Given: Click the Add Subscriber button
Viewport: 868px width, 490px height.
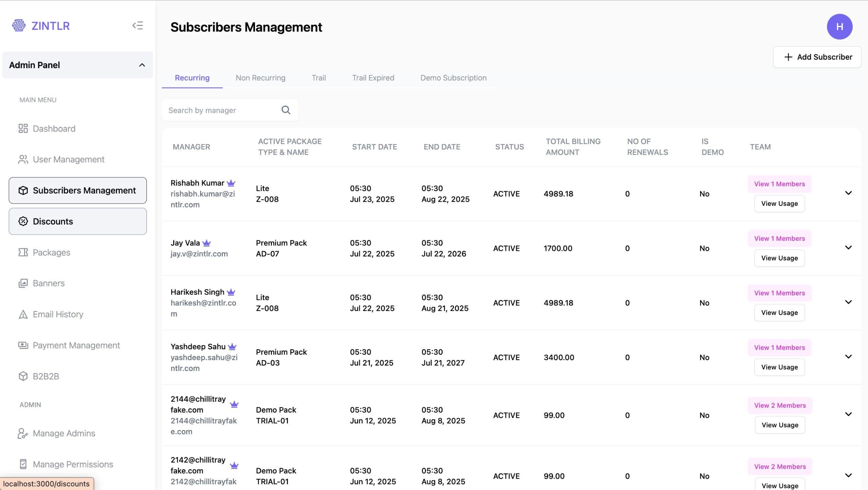Looking at the screenshot, I should 817,57.
